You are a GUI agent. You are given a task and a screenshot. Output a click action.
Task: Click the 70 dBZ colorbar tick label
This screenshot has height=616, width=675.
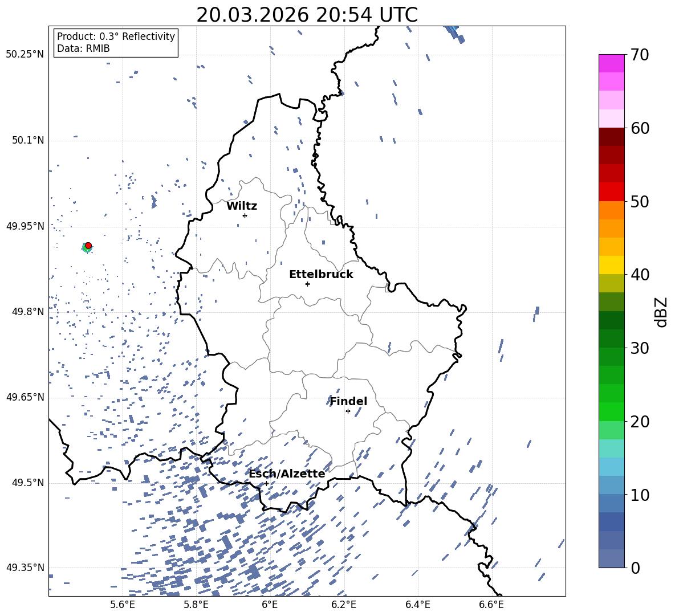(640, 55)
